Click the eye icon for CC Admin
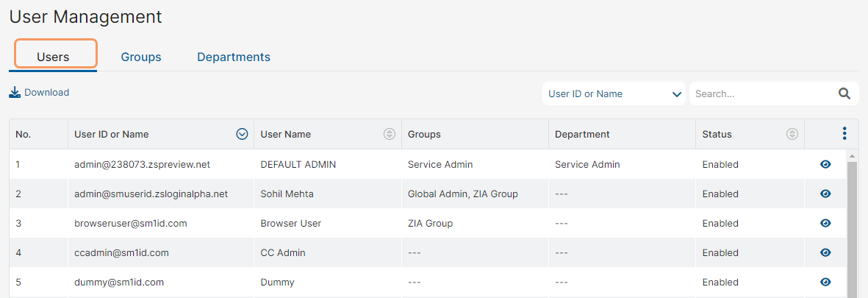This screenshot has width=868, height=298. (x=825, y=252)
